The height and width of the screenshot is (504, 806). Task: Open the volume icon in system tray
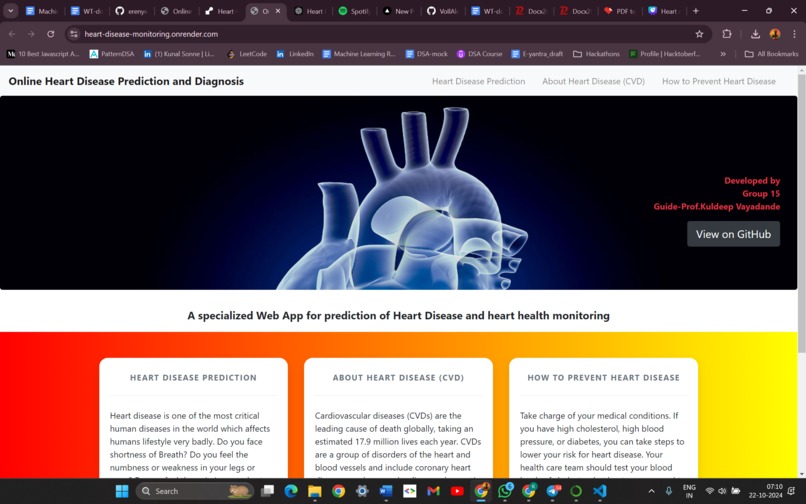click(722, 491)
